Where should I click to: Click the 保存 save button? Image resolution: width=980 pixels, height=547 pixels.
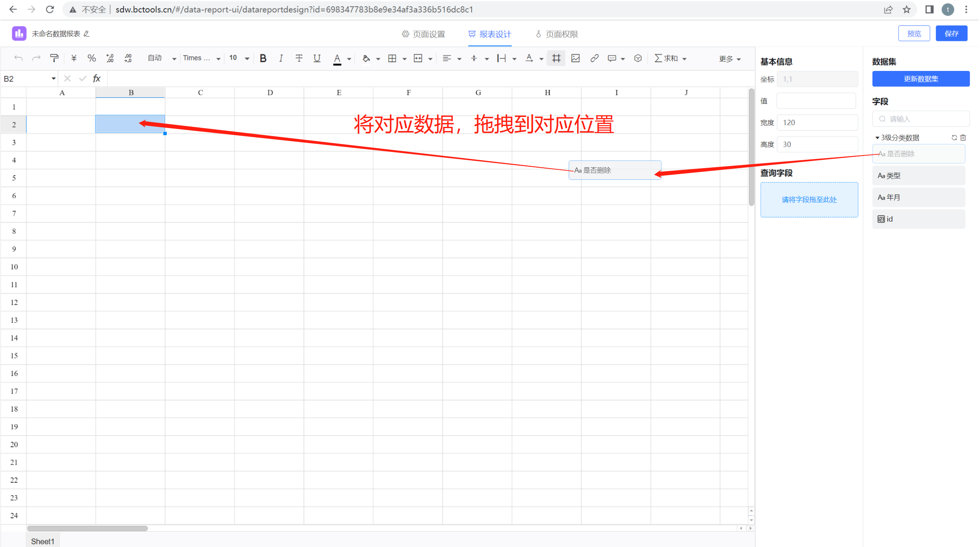pos(952,33)
